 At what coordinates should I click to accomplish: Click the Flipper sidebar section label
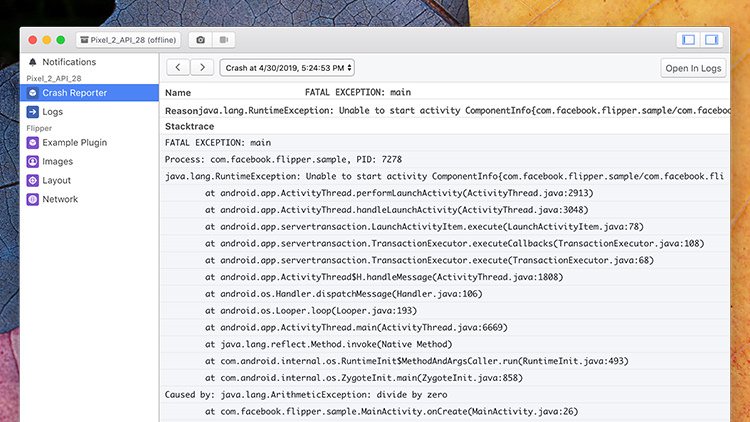click(39, 128)
